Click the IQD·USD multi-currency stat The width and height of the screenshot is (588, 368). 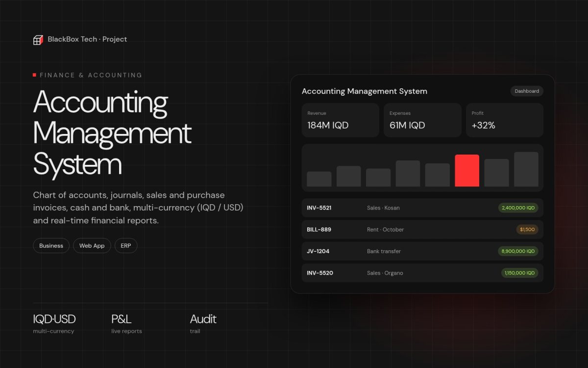click(x=54, y=324)
